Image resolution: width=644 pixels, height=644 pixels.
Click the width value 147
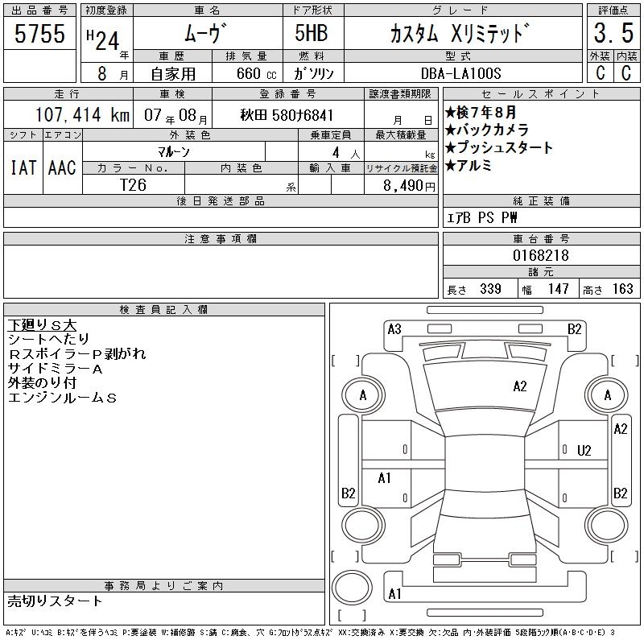pyautogui.click(x=558, y=289)
